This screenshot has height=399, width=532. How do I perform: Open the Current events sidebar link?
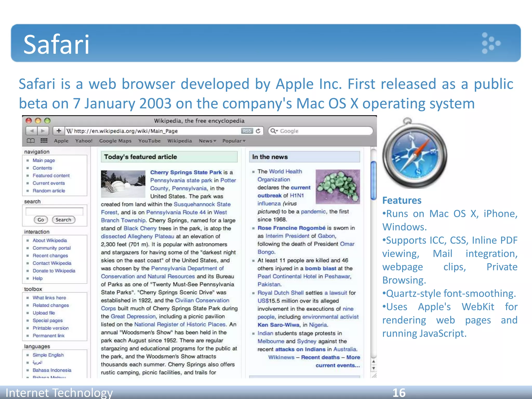tap(49, 183)
